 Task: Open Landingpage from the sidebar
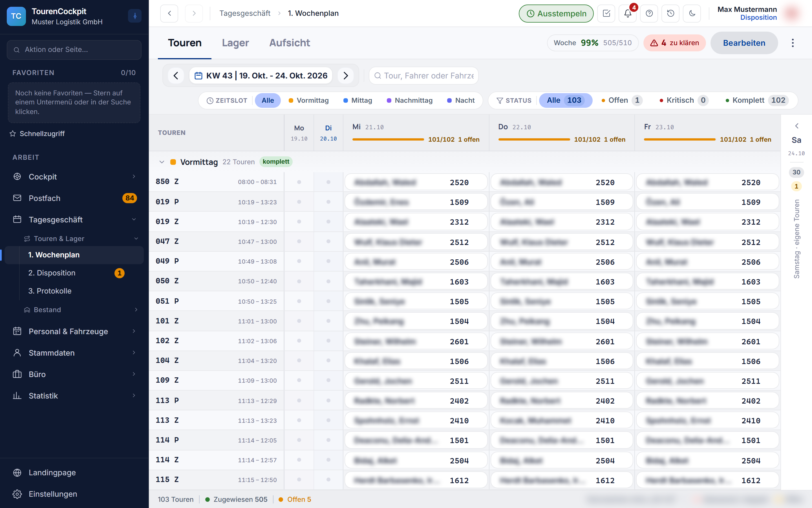pyautogui.click(x=74, y=472)
